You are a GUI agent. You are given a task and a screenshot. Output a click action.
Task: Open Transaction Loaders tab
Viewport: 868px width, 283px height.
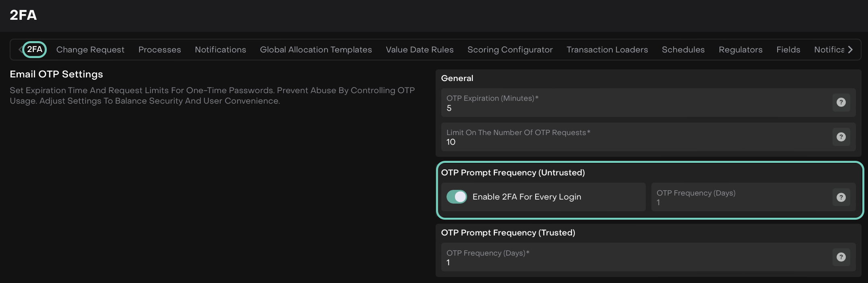point(607,50)
